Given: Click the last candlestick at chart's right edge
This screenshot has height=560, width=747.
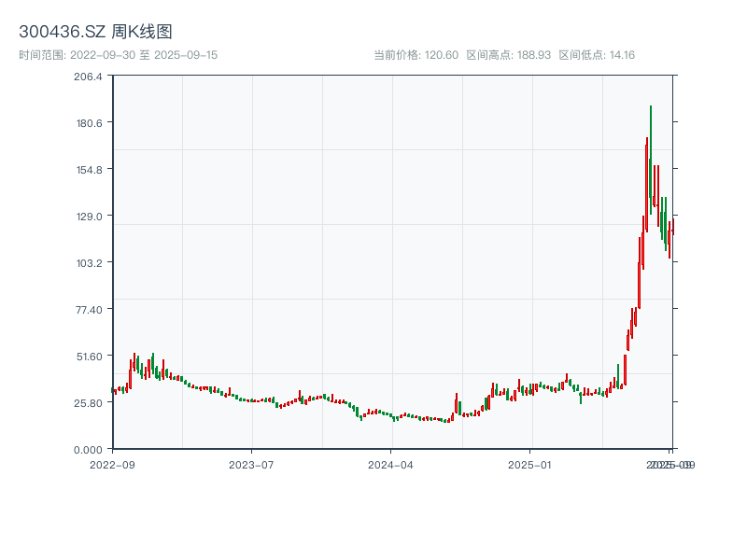Looking at the screenshot, I should tap(673, 226).
